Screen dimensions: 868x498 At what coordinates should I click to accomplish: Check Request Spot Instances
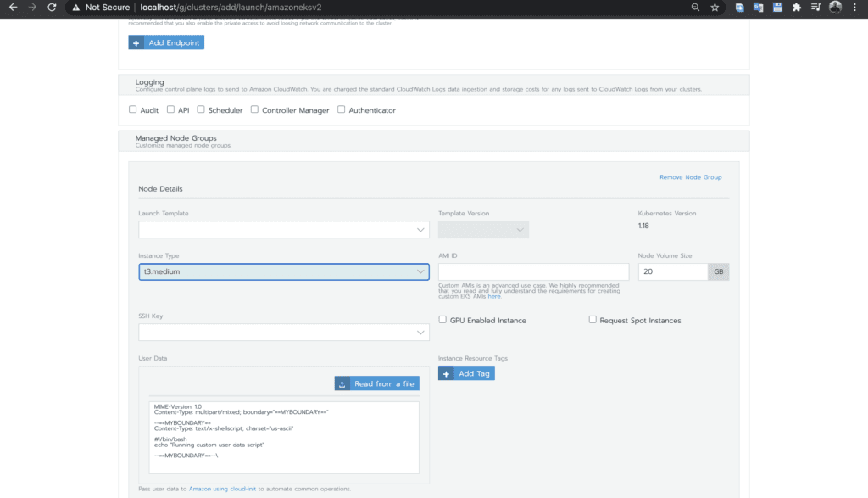click(593, 320)
